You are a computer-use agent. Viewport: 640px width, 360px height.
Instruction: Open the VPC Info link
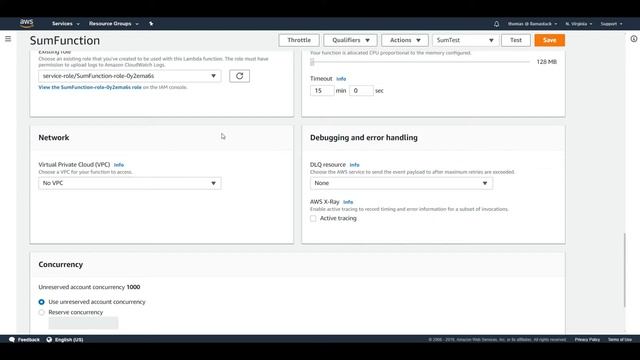point(119,165)
